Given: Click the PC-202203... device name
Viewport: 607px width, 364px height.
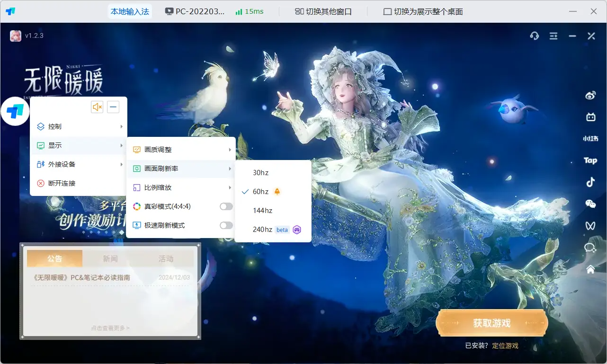Looking at the screenshot, I should 195,11.
